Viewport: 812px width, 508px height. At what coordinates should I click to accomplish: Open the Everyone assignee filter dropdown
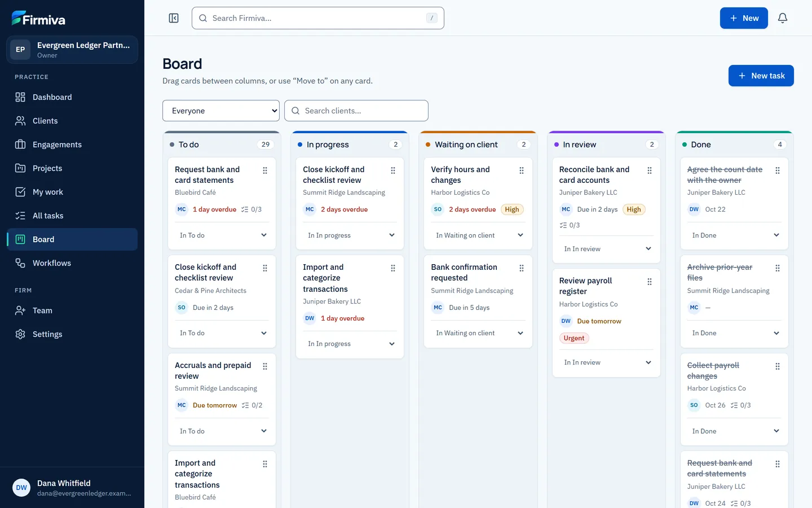pos(221,111)
